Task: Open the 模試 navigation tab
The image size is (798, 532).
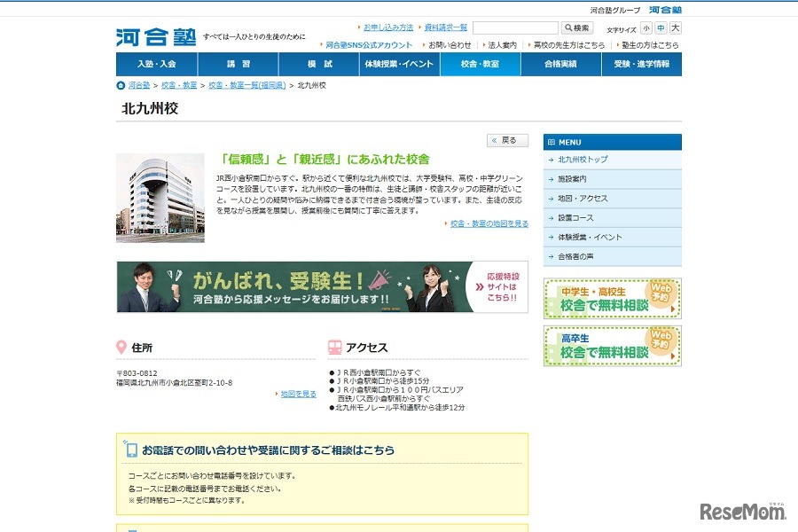Action: pos(317,64)
